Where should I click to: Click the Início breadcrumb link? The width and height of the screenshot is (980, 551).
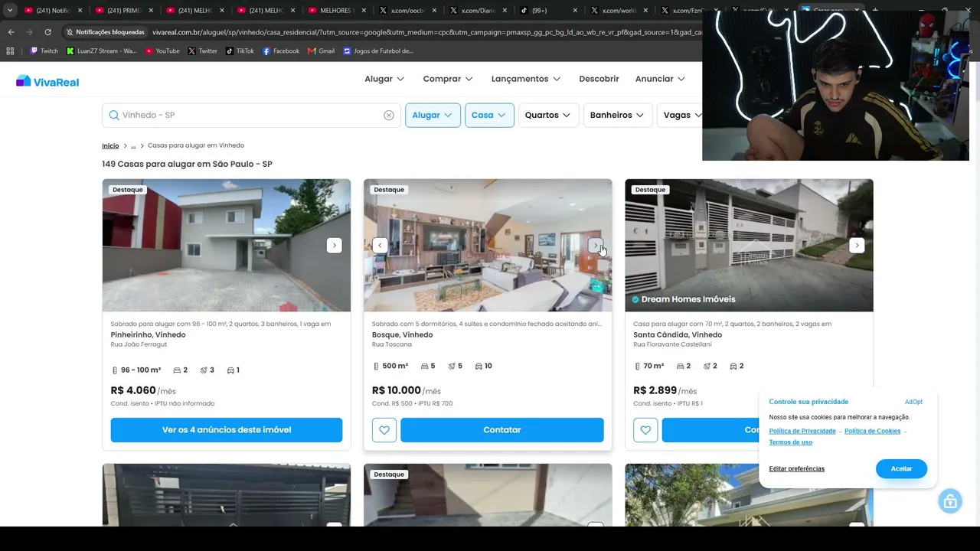click(110, 145)
